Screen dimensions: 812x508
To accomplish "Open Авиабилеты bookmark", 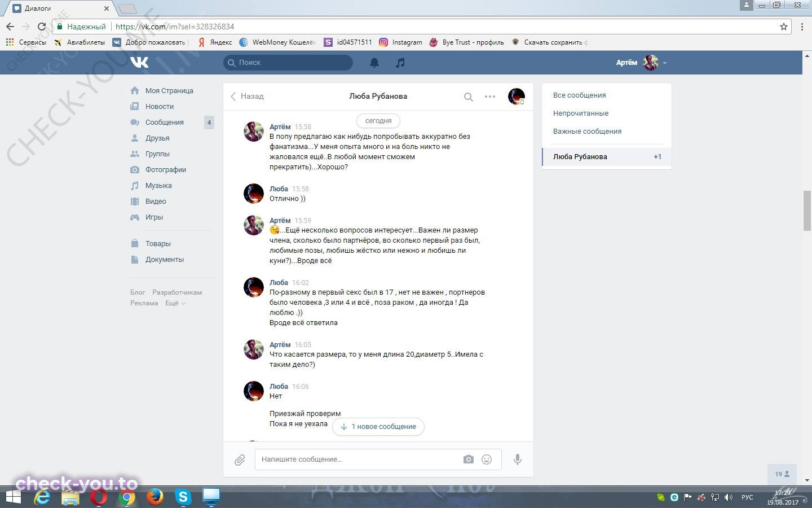I will click(x=80, y=42).
